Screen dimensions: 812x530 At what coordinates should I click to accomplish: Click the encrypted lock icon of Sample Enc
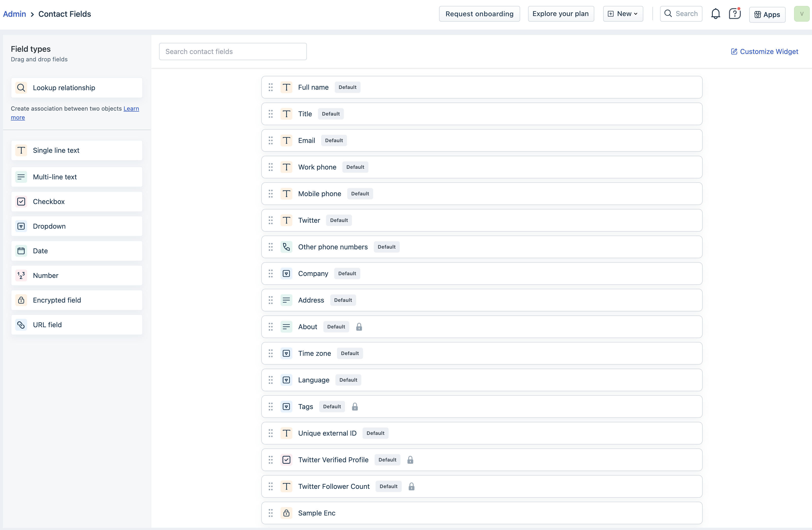point(286,513)
